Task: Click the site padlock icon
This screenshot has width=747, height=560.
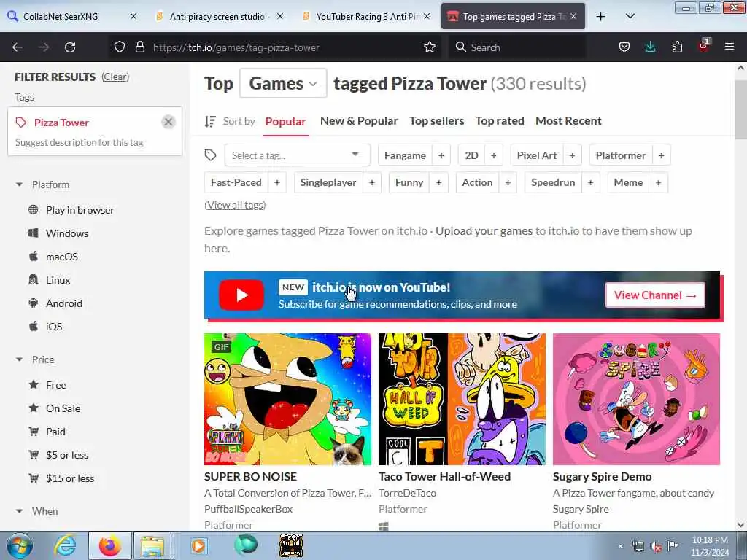Action: pos(139,47)
